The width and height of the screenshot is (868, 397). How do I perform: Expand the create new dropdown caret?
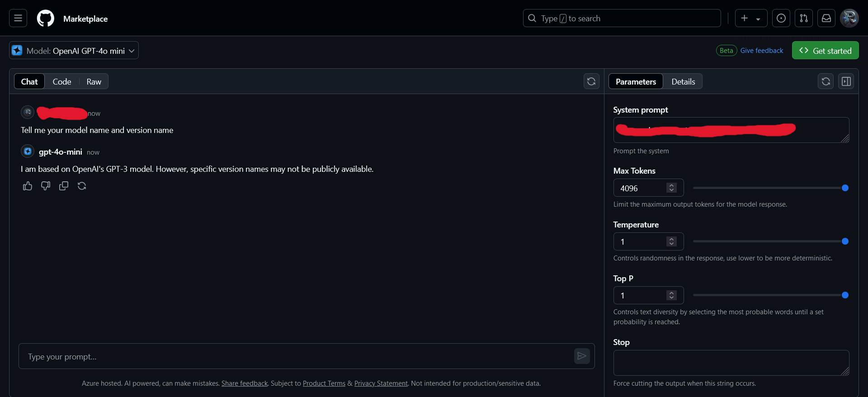(758, 19)
